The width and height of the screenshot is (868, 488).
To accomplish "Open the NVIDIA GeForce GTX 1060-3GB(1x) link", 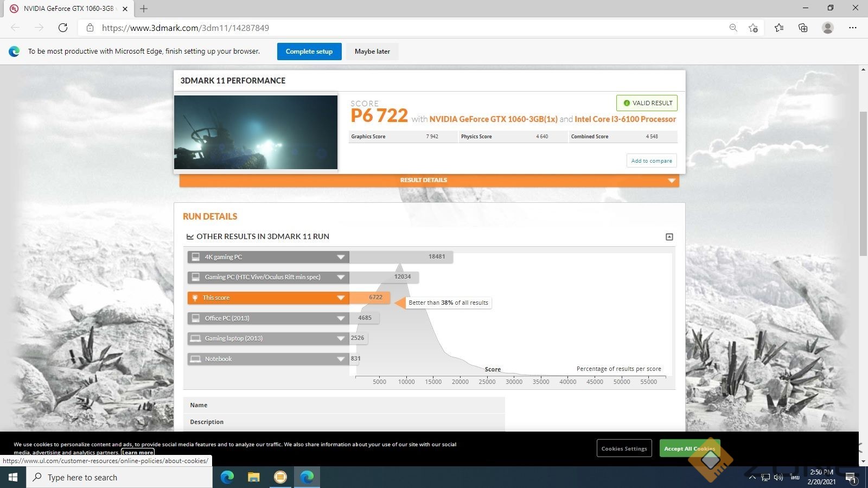I will pyautogui.click(x=493, y=119).
